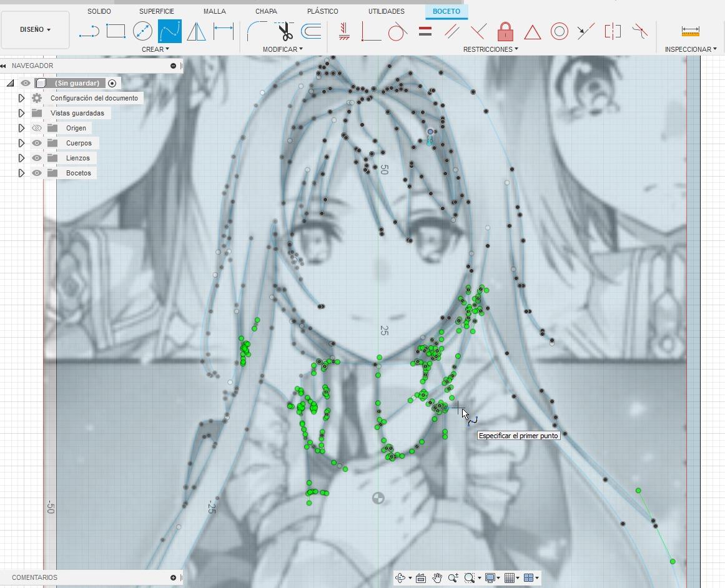Apply Symmetry constraint

click(613, 31)
